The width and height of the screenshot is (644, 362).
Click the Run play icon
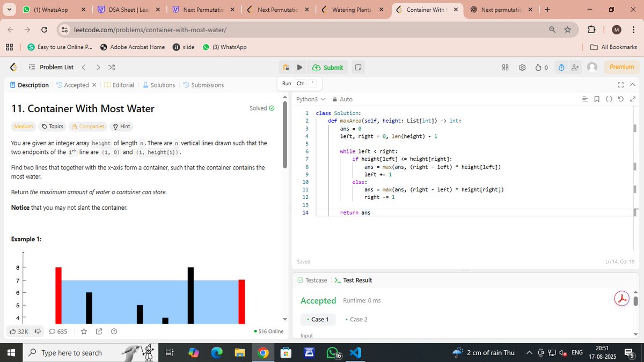300,68
